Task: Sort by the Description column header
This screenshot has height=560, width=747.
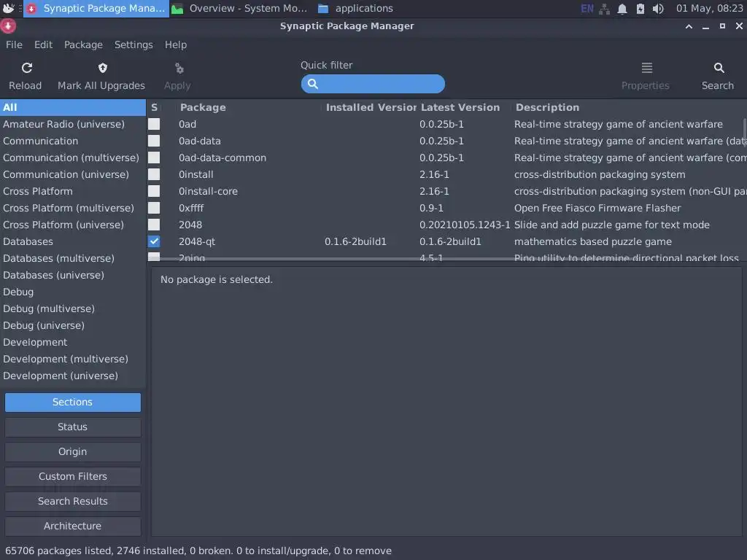Action: pyautogui.click(x=547, y=108)
